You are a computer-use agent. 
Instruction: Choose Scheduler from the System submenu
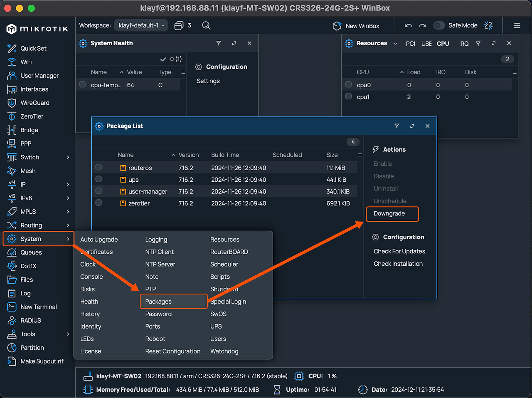224,265
